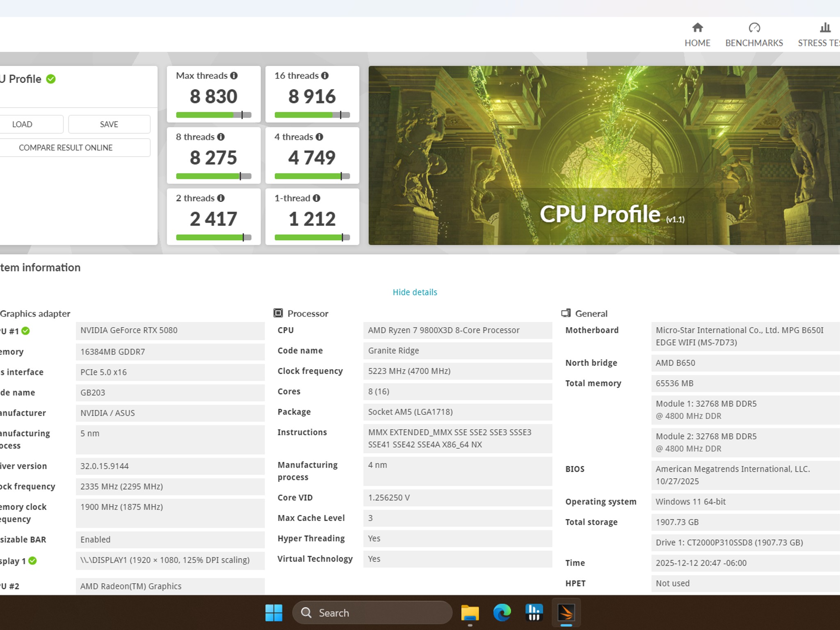Select the Time 2025-12-12 20:47 value

pos(746,563)
